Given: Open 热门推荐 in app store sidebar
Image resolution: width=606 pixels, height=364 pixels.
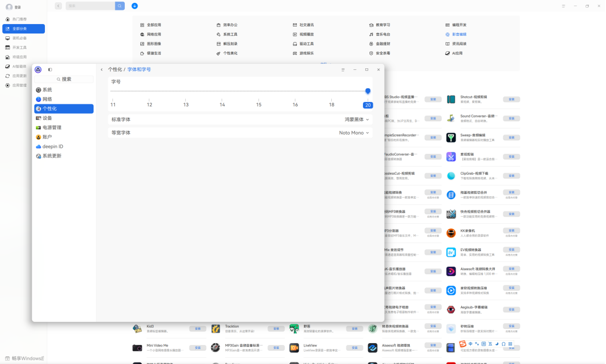Looking at the screenshot, I should (x=24, y=19).
